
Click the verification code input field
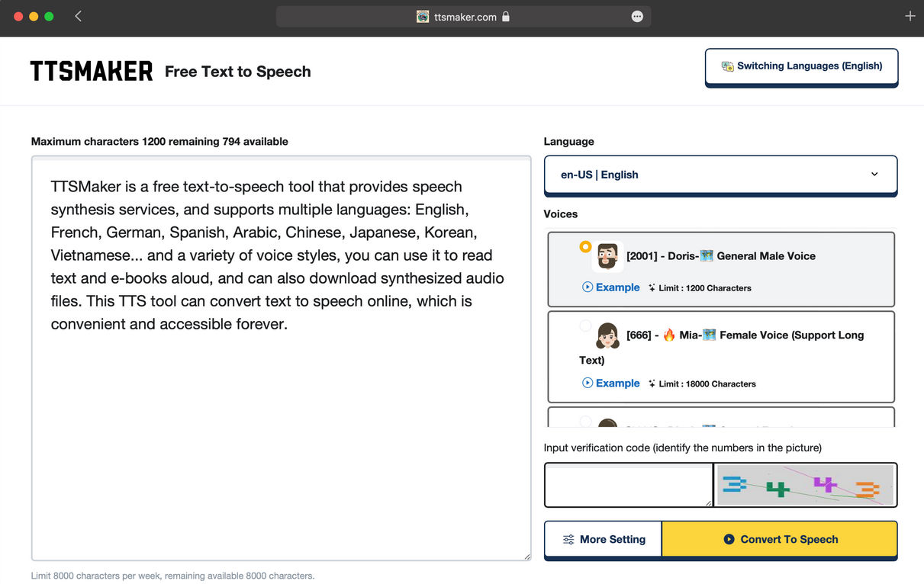[x=629, y=485]
